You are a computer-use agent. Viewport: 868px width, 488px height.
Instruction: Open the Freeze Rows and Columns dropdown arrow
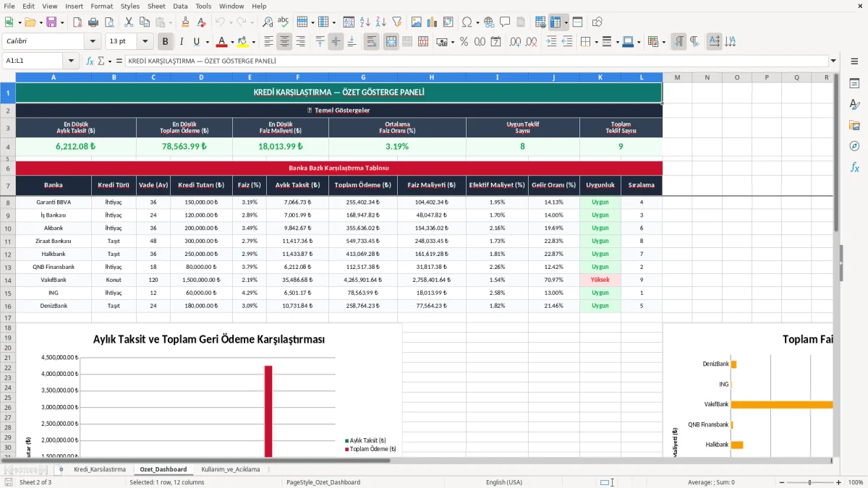click(x=566, y=22)
